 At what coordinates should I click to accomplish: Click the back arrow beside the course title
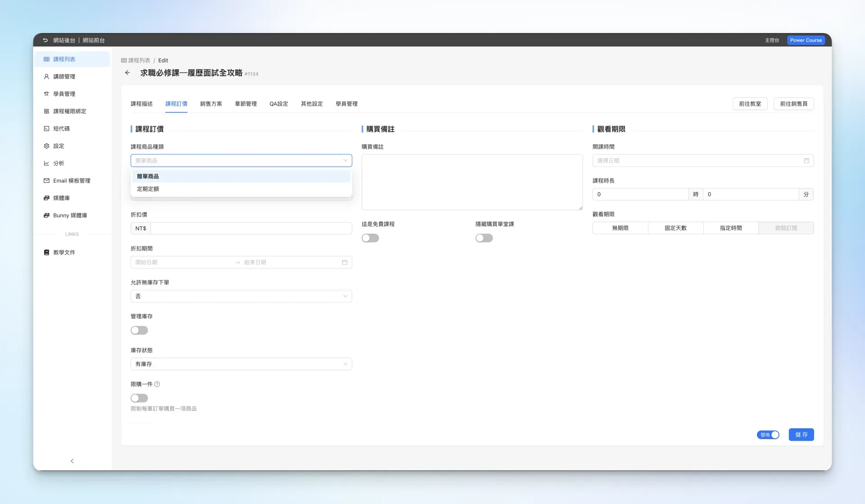(x=127, y=73)
